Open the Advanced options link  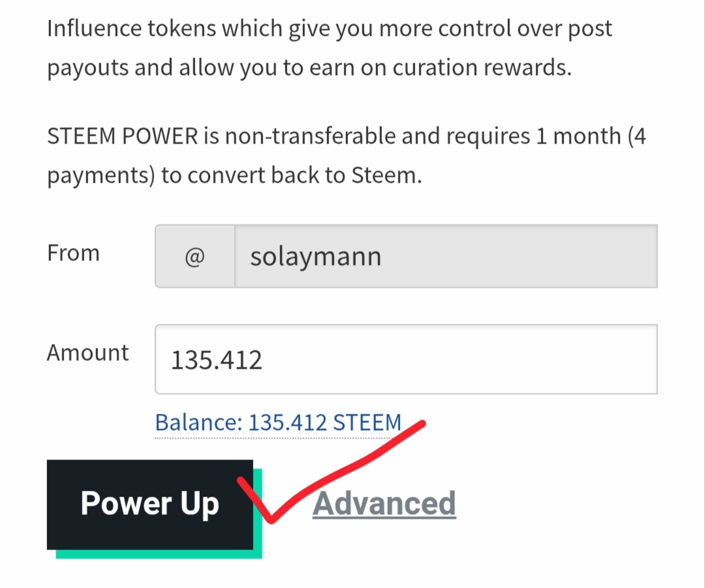pyautogui.click(x=384, y=504)
